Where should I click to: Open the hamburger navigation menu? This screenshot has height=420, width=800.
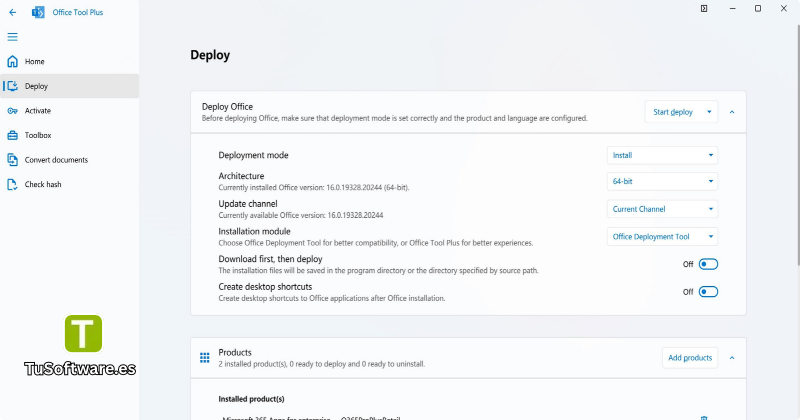tap(13, 37)
